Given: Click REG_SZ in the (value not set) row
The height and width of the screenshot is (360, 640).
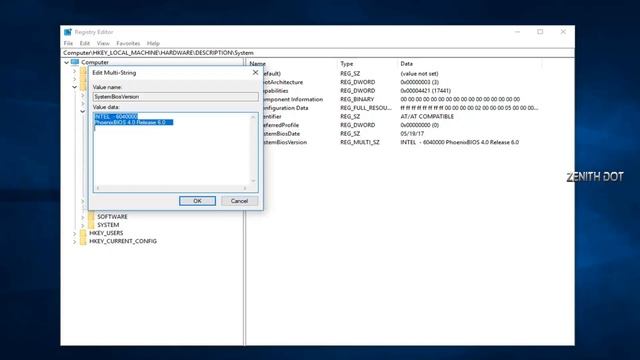Looking at the screenshot, I should [350, 73].
